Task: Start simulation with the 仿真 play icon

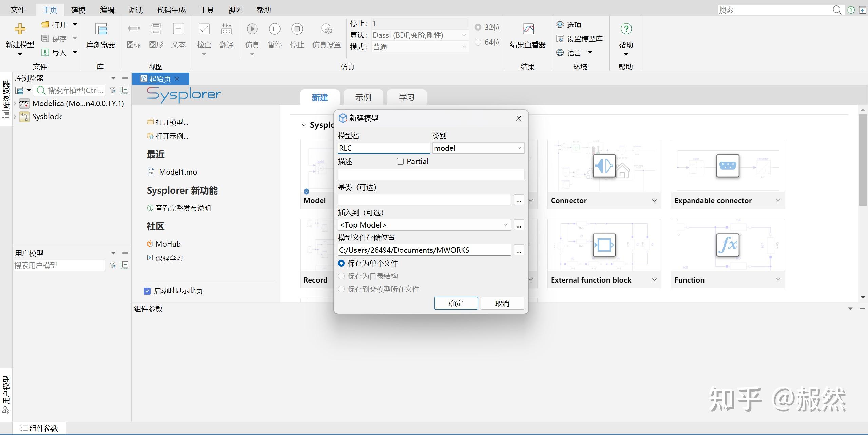Action: pos(252,29)
